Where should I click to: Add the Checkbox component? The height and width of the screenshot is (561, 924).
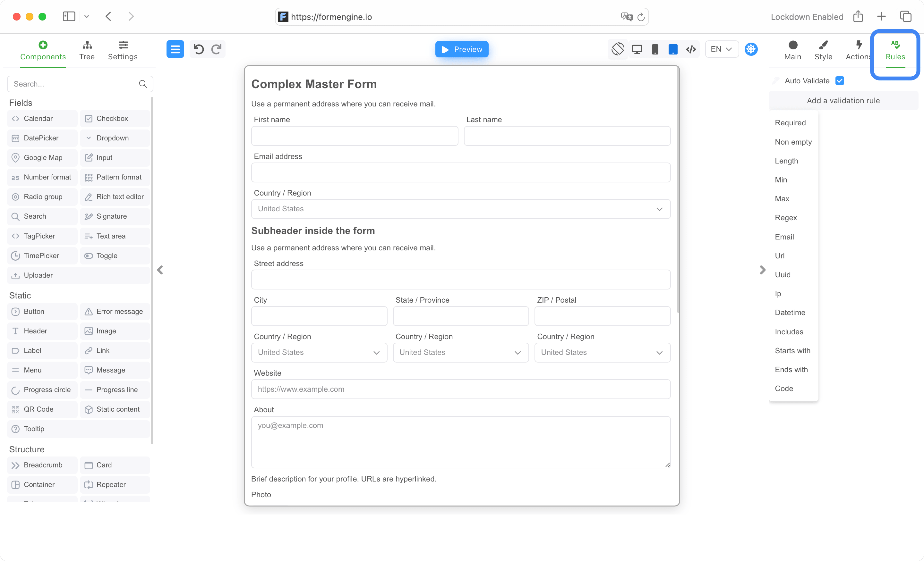[115, 118]
